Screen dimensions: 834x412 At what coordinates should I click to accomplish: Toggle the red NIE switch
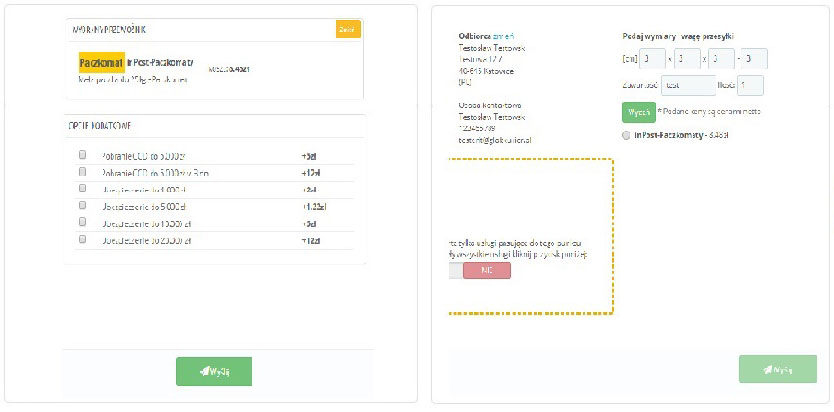[x=487, y=271]
